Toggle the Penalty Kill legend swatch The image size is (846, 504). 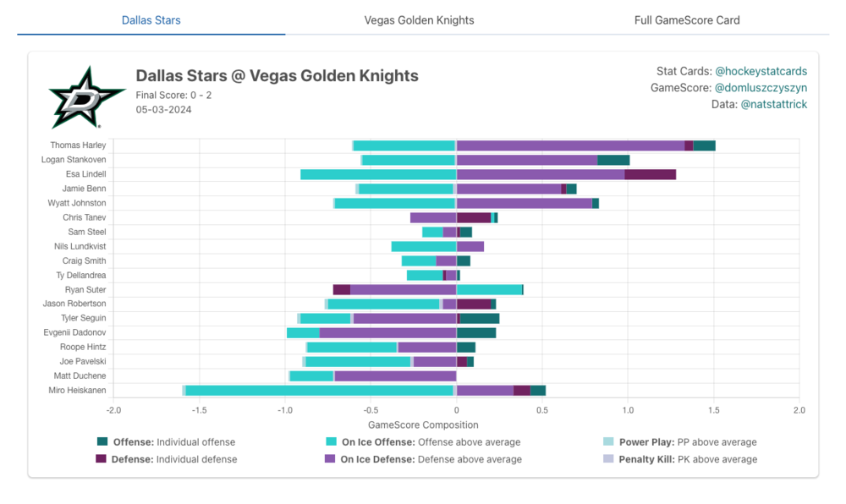pos(610,459)
